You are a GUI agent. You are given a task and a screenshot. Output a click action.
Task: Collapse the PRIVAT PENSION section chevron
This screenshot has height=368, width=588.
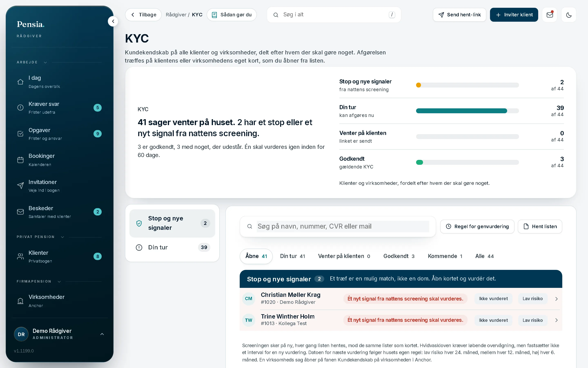pyautogui.click(x=62, y=237)
